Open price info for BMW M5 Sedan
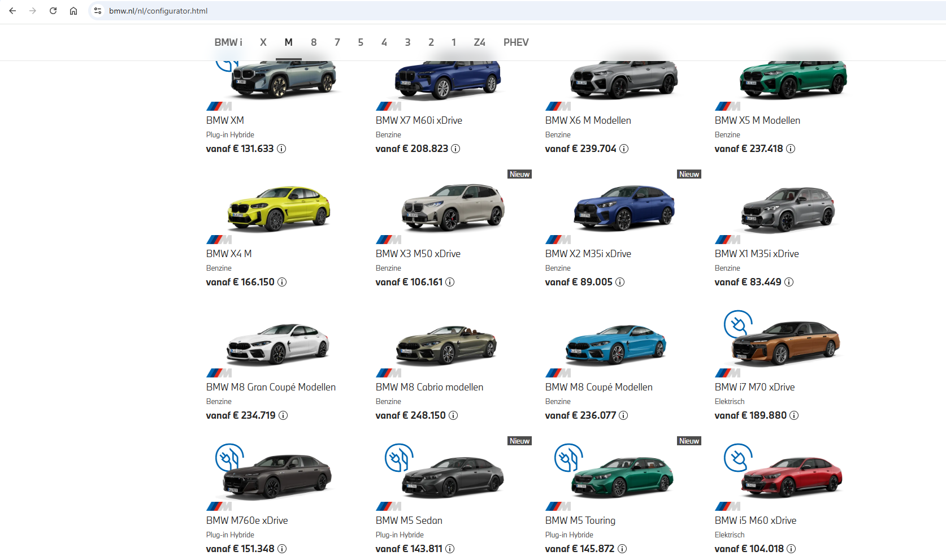The width and height of the screenshot is (946, 560). (x=450, y=549)
